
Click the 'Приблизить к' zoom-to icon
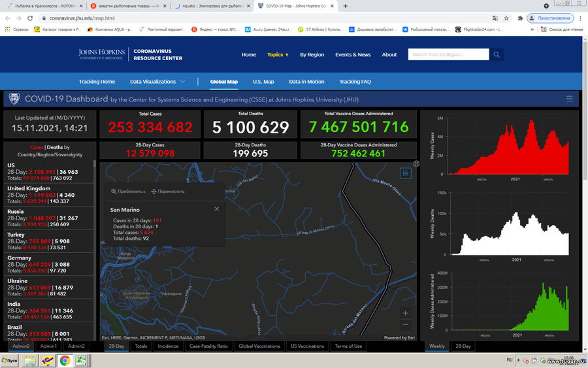pyautogui.click(x=114, y=192)
